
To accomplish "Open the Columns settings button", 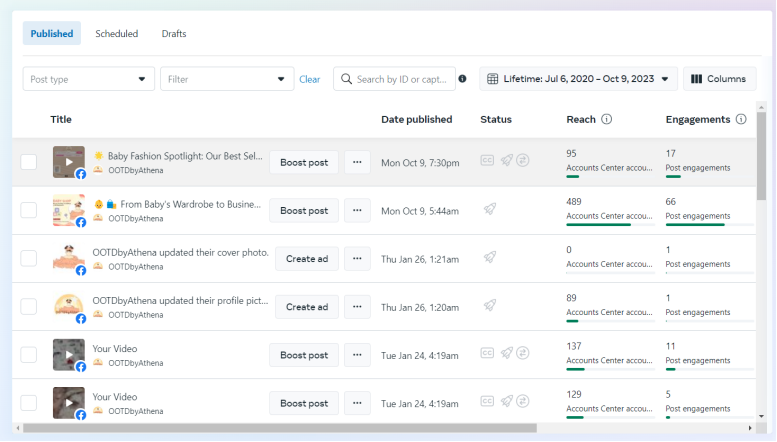I will tap(720, 79).
